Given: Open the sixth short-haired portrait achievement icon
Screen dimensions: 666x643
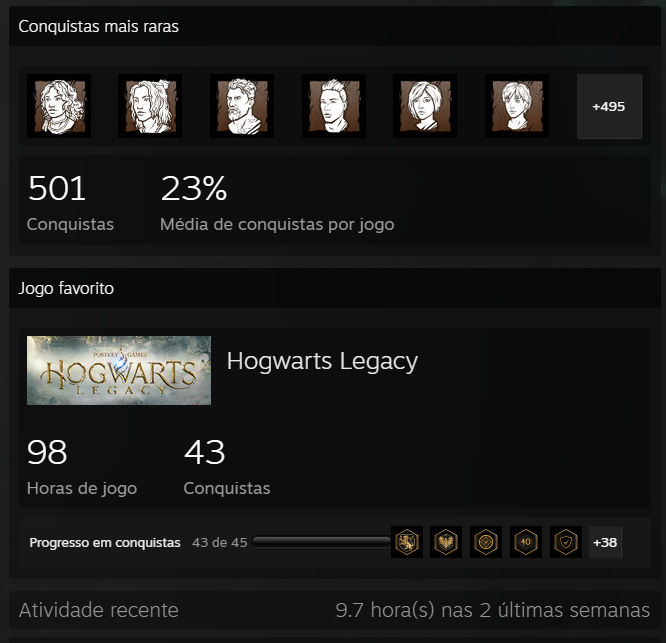Looking at the screenshot, I should click(x=517, y=106).
